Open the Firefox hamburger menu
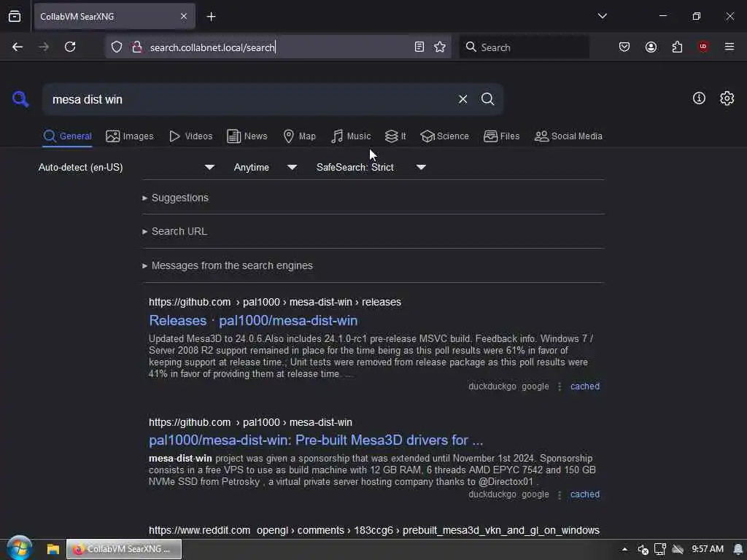 [x=729, y=46]
